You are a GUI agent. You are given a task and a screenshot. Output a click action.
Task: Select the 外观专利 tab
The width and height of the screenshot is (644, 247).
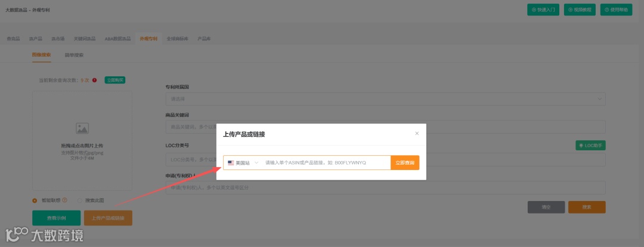148,39
